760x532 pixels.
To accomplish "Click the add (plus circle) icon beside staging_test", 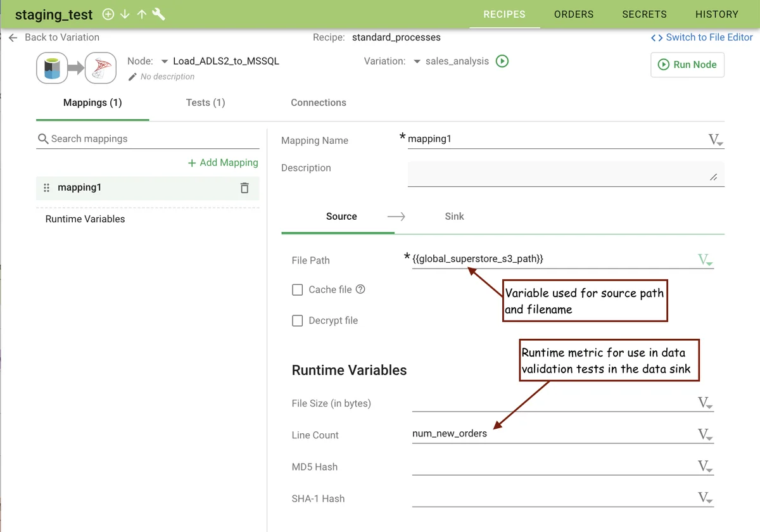I will [108, 14].
